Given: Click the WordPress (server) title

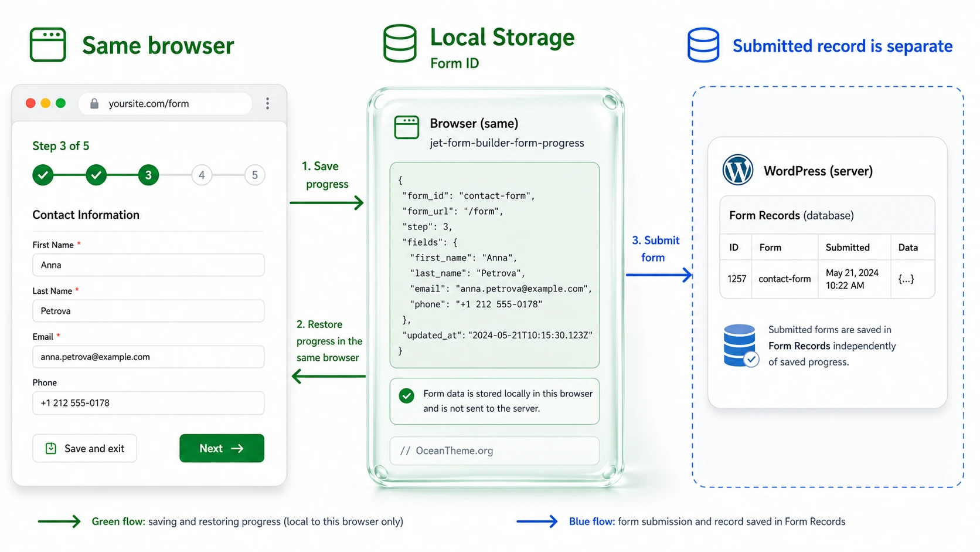Looking at the screenshot, I should click(x=818, y=171).
